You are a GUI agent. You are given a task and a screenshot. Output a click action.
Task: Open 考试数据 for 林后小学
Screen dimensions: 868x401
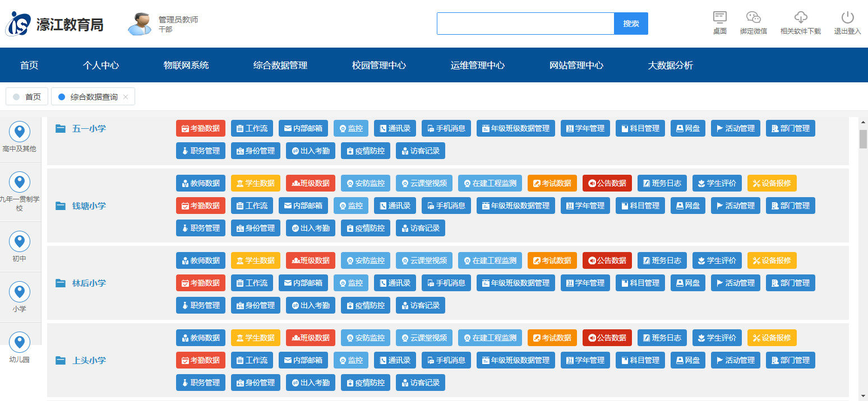tap(552, 260)
